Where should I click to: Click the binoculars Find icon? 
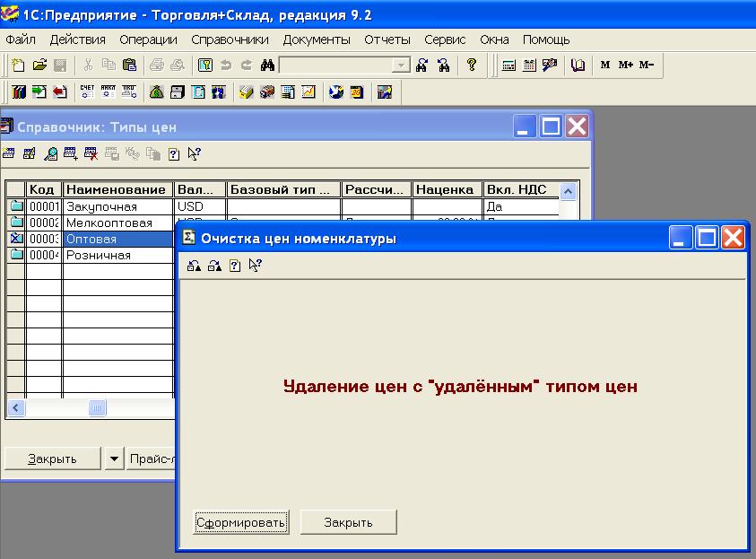click(266, 66)
